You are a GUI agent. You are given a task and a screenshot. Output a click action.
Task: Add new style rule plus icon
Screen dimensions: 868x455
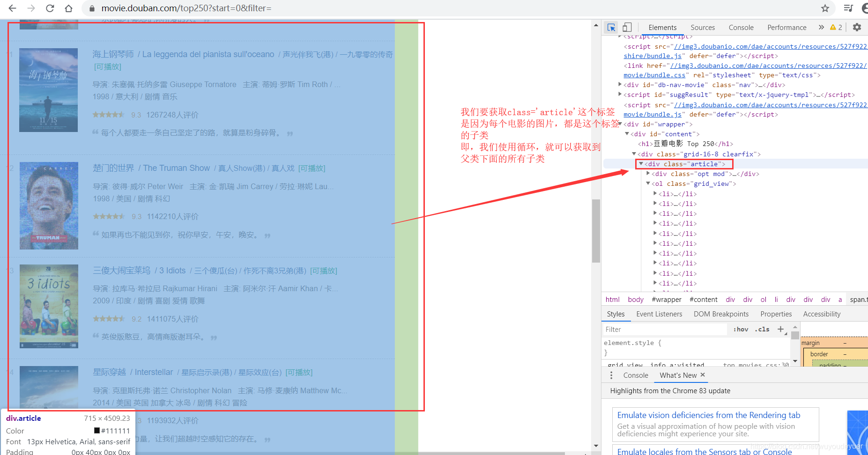pos(781,330)
